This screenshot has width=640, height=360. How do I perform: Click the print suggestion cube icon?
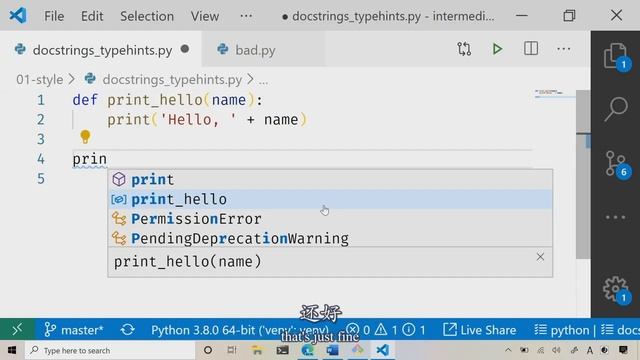click(119, 180)
